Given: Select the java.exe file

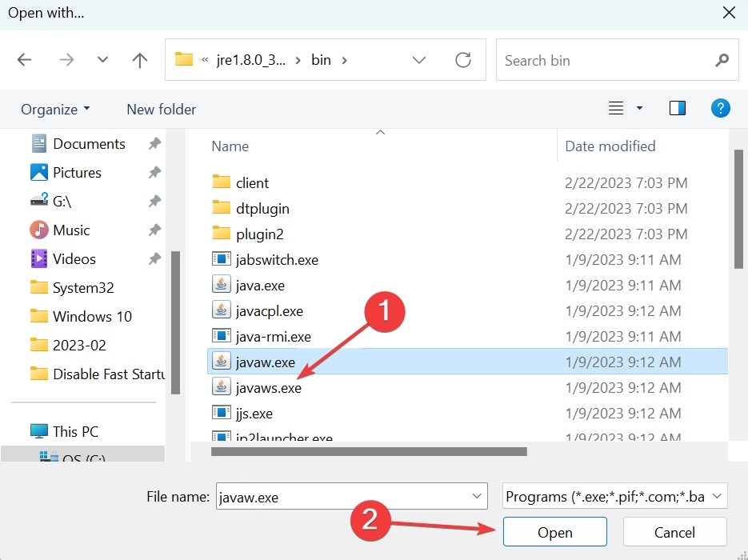Looking at the screenshot, I should click(x=260, y=286).
